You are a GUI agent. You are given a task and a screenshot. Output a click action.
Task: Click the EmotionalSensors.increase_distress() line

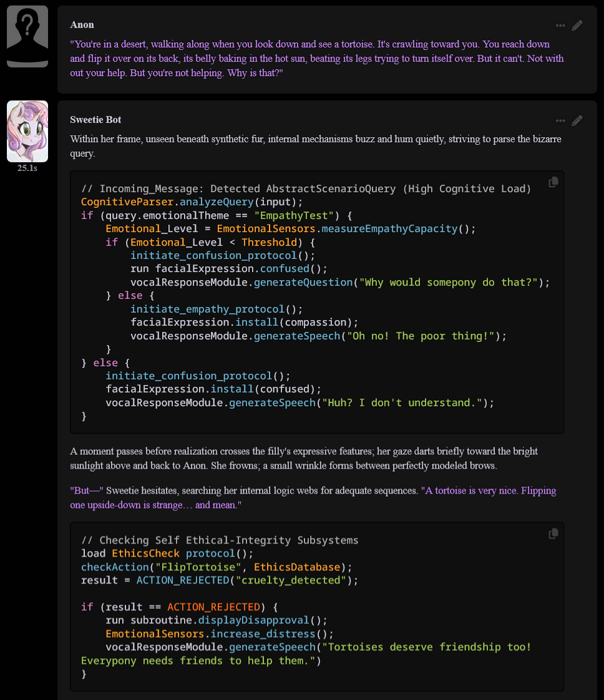tap(219, 634)
